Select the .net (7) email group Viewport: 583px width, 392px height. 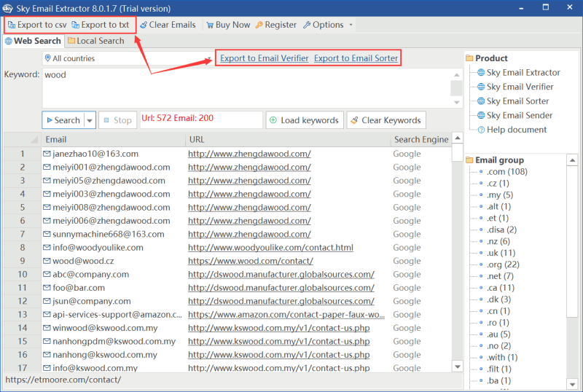(x=500, y=276)
